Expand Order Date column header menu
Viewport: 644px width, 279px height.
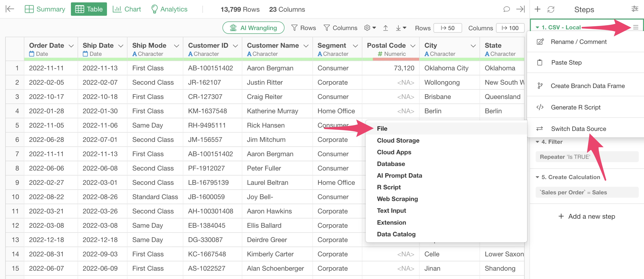pos(71,46)
